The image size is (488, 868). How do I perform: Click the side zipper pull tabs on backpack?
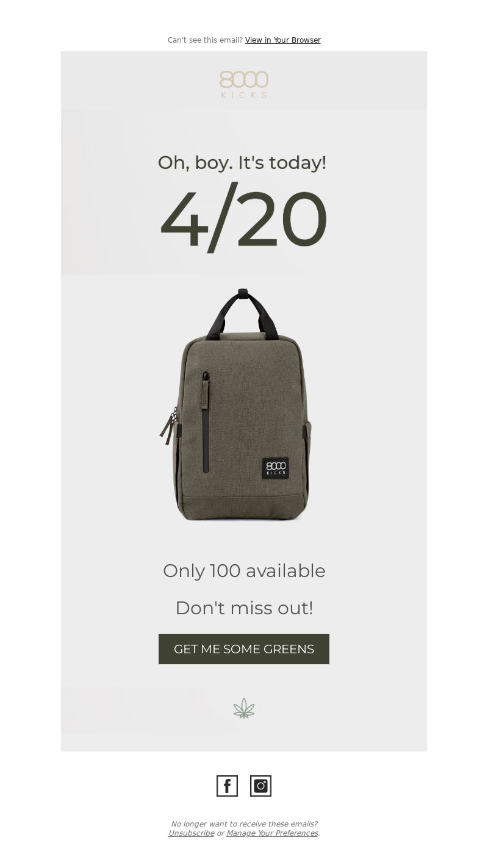[169, 425]
